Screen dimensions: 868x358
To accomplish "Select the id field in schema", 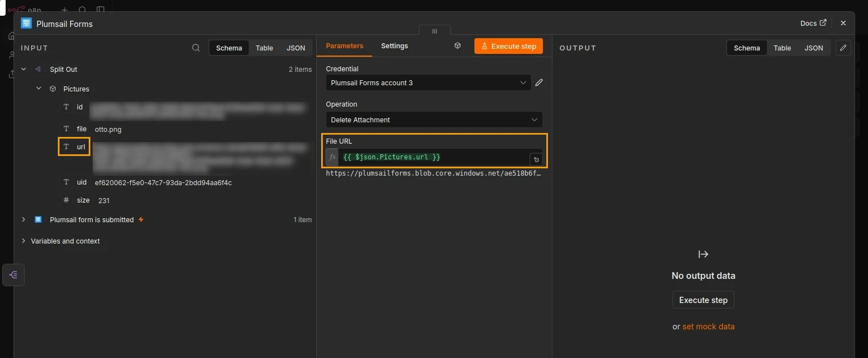I will click(x=73, y=107).
